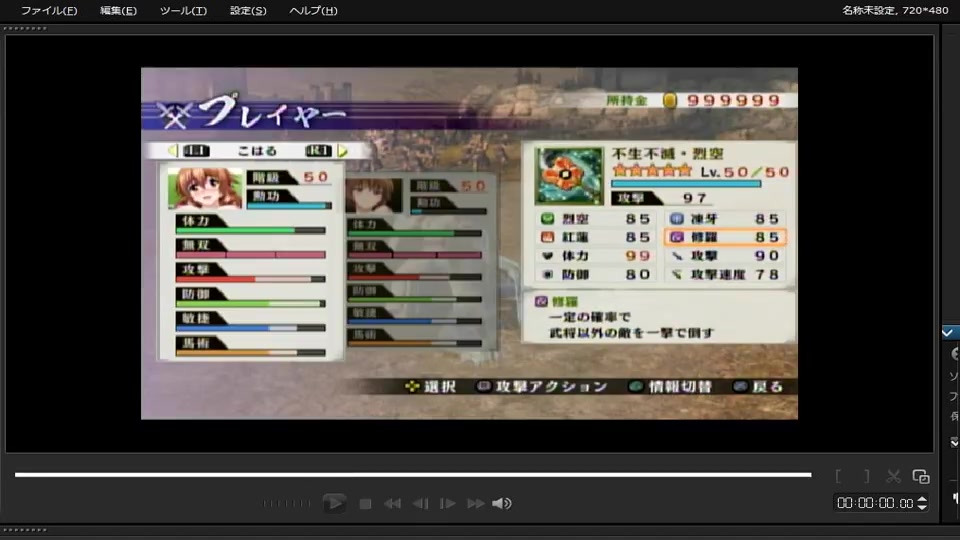Open the 編集(E) menu

pos(118,10)
